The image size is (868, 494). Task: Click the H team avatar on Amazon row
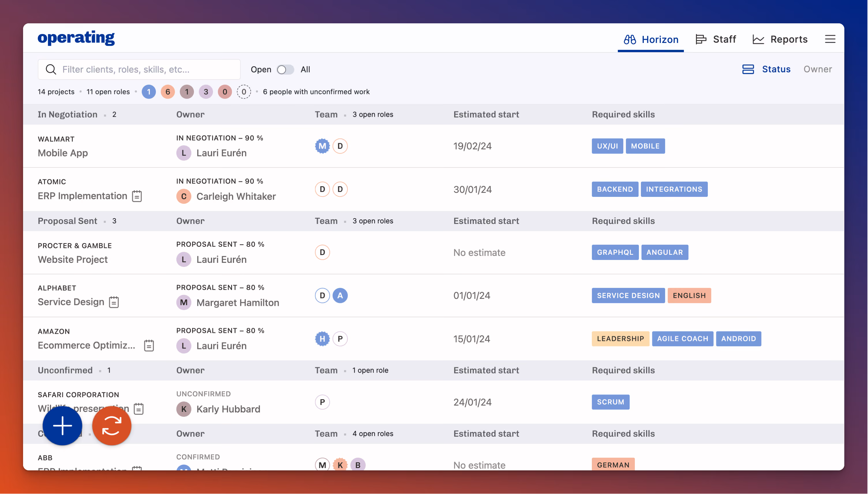(x=322, y=339)
